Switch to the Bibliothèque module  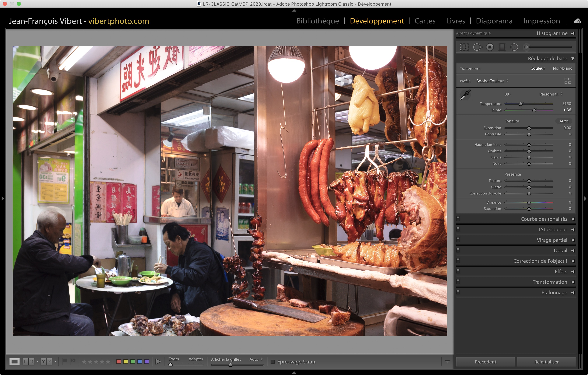317,21
